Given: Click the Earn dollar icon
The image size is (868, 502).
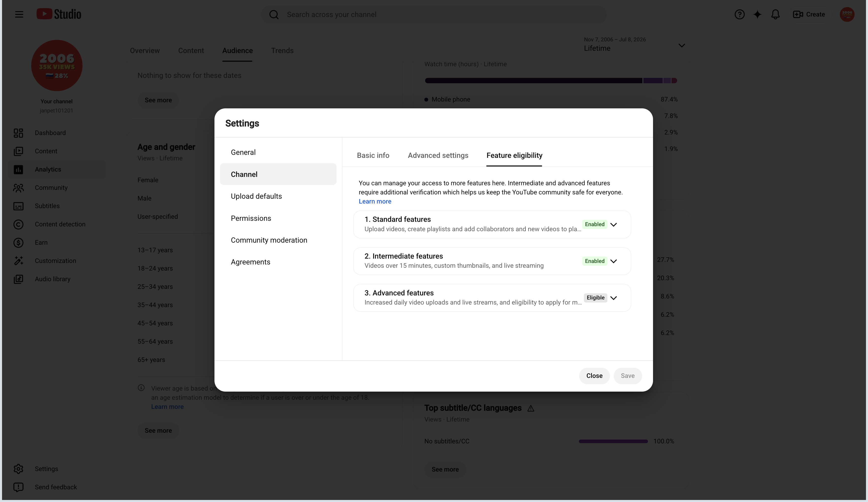Looking at the screenshot, I should 18,243.
